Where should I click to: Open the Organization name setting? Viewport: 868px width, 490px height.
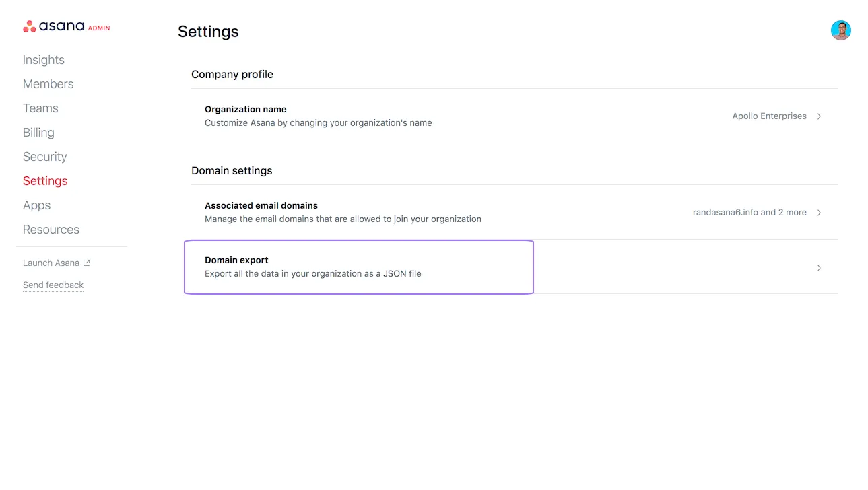[246, 110]
